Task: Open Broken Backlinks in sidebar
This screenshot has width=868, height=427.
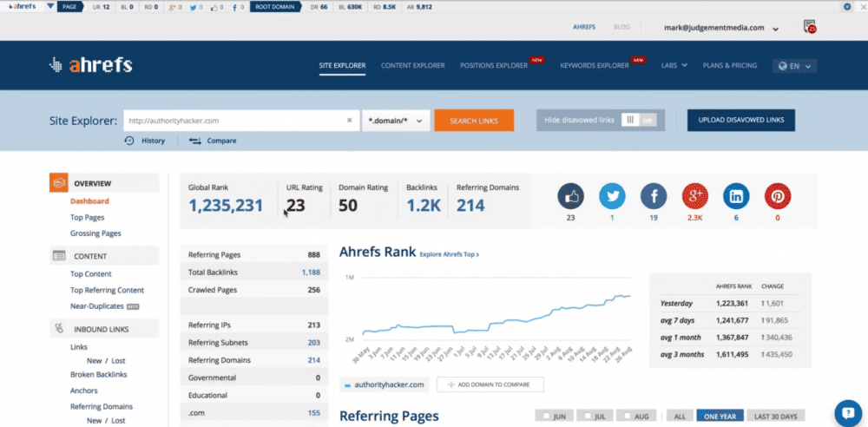Action: pos(99,374)
